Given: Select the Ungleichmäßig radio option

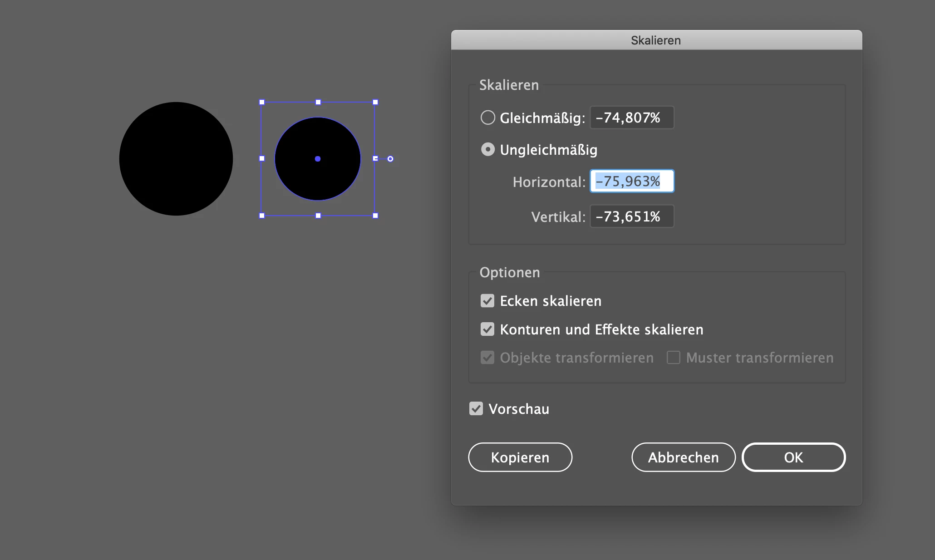Looking at the screenshot, I should (487, 149).
